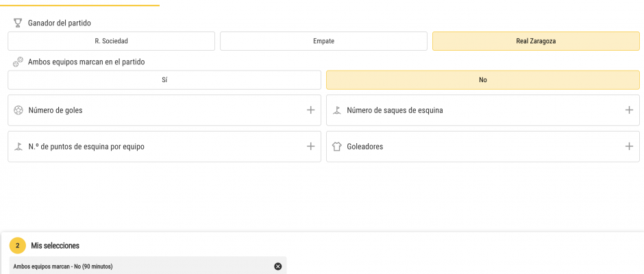Screen dimensions: 644x274
Task: Click the corner flag icon by Número de saques de esquina
Action: tap(337, 110)
